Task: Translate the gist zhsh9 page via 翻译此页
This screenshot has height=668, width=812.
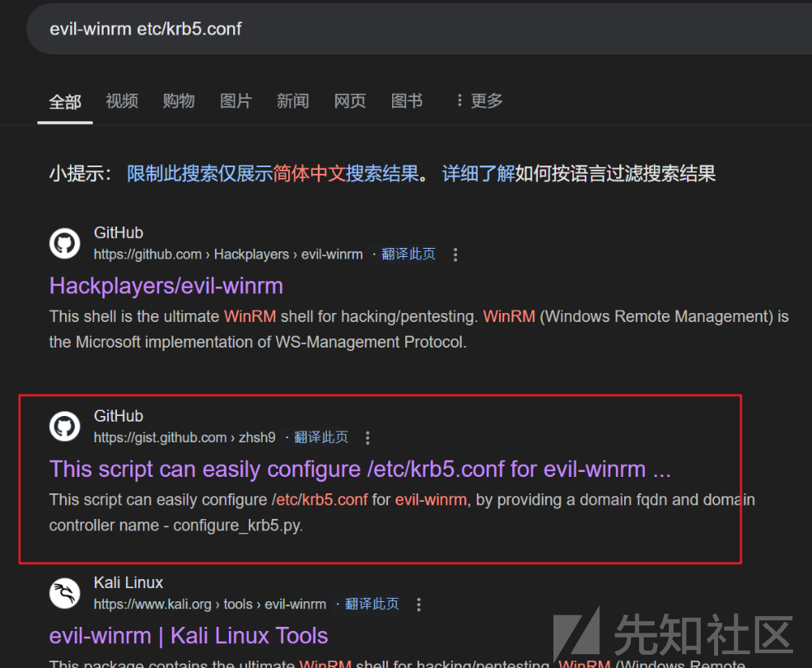Action: (321, 437)
